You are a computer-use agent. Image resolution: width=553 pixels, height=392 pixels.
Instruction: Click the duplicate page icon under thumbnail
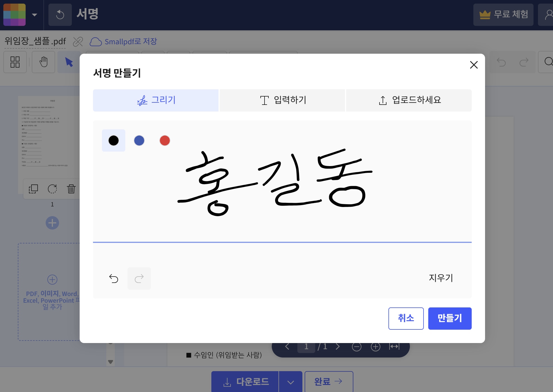click(33, 189)
